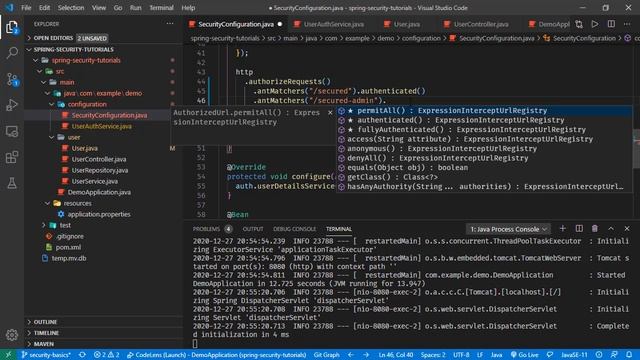Open editor more actions ellipsis
Screen dimensions: 640x360
(627, 24)
